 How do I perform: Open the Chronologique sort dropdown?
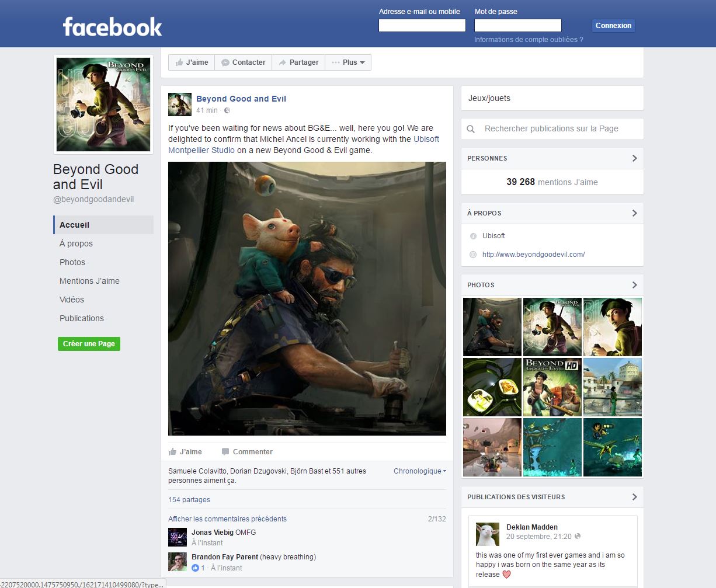pyautogui.click(x=418, y=471)
